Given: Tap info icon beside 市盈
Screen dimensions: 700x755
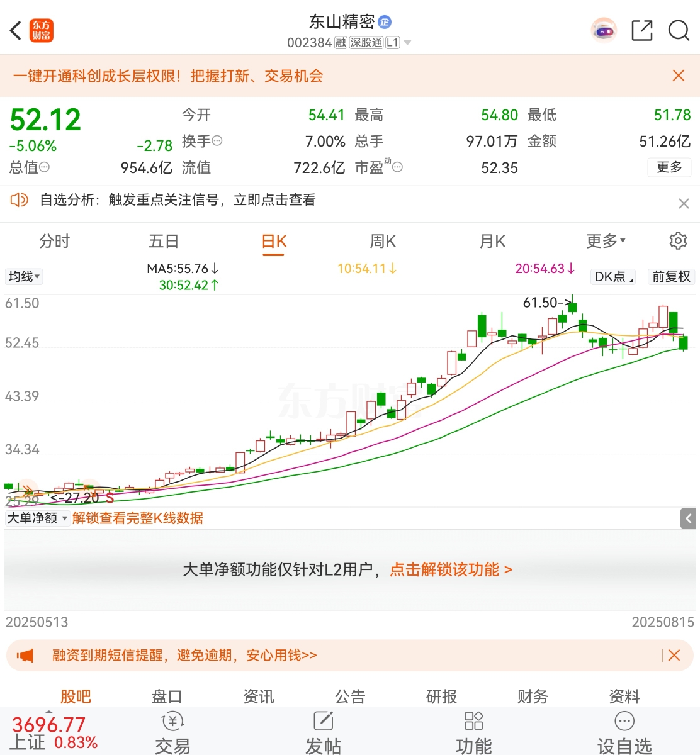Looking at the screenshot, I should coord(397,167).
